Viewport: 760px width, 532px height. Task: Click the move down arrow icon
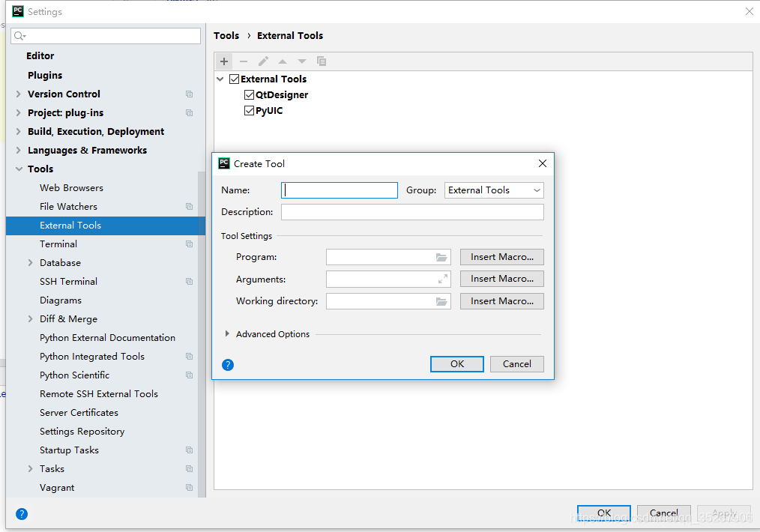point(302,61)
